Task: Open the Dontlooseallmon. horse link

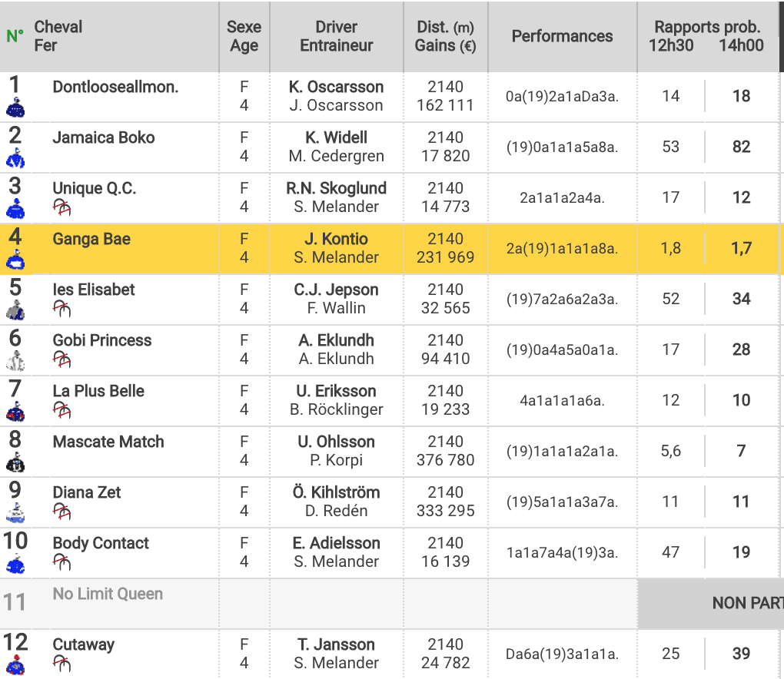Action: tap(115, 87)
